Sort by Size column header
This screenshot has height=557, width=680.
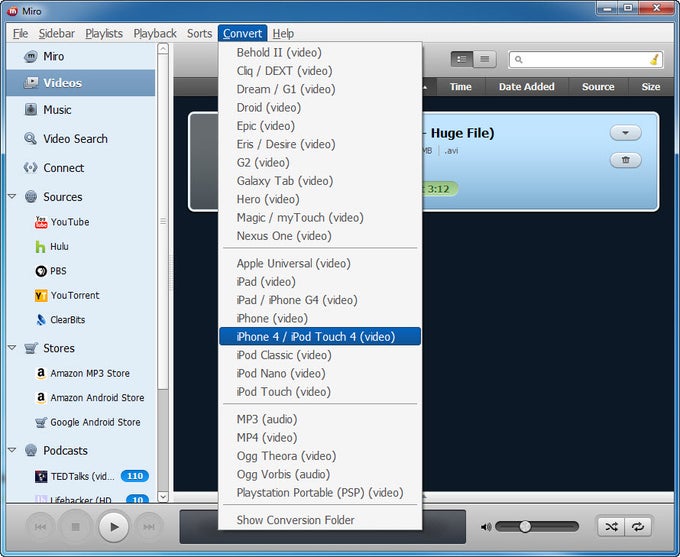pyautogui.click(x=651, y=87)
